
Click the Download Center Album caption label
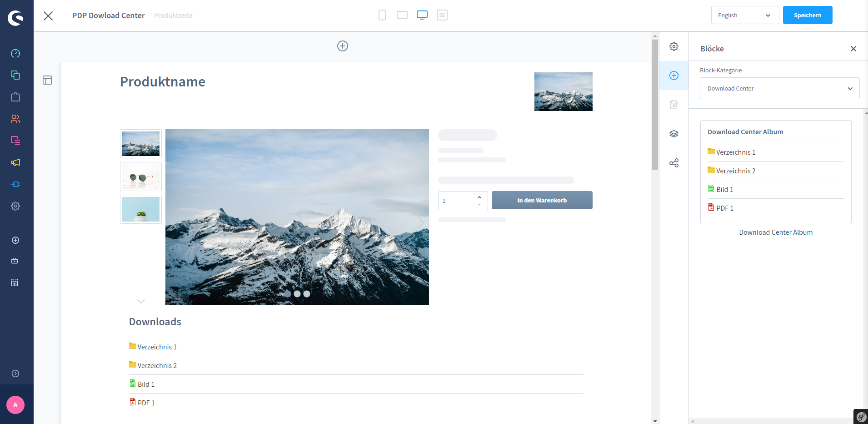776,232
